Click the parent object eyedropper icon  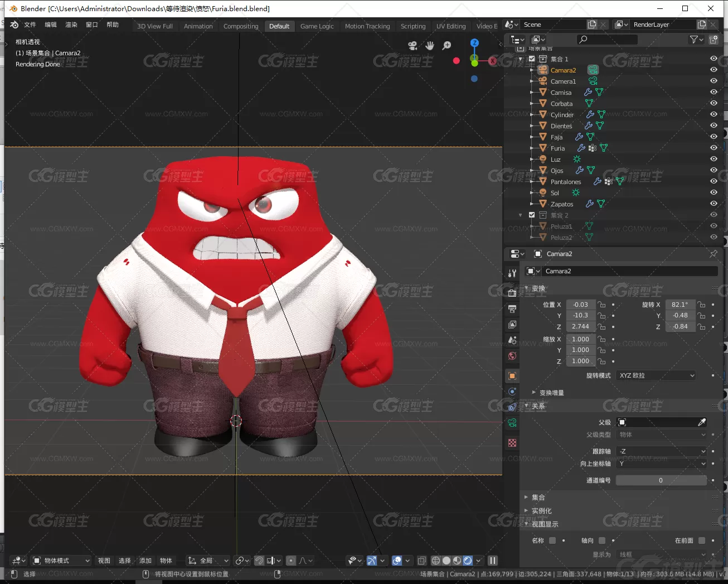tap(702, 422)
